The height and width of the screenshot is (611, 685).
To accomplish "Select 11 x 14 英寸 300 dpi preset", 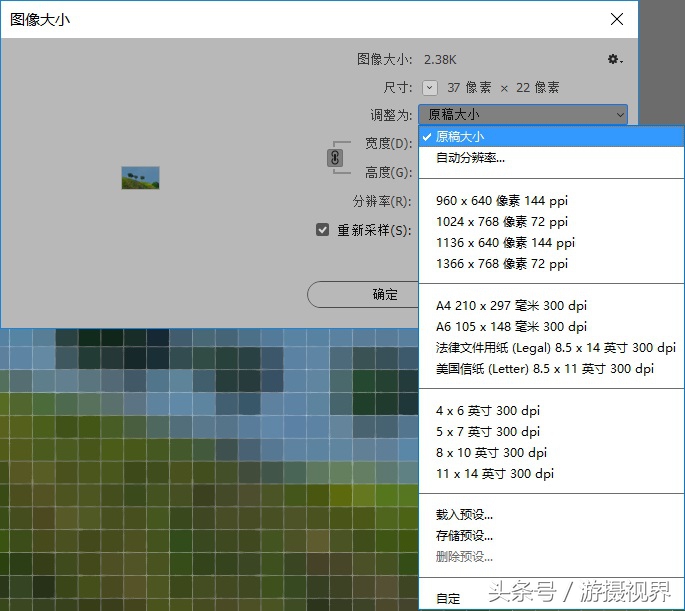I will (x=551, y=473).
